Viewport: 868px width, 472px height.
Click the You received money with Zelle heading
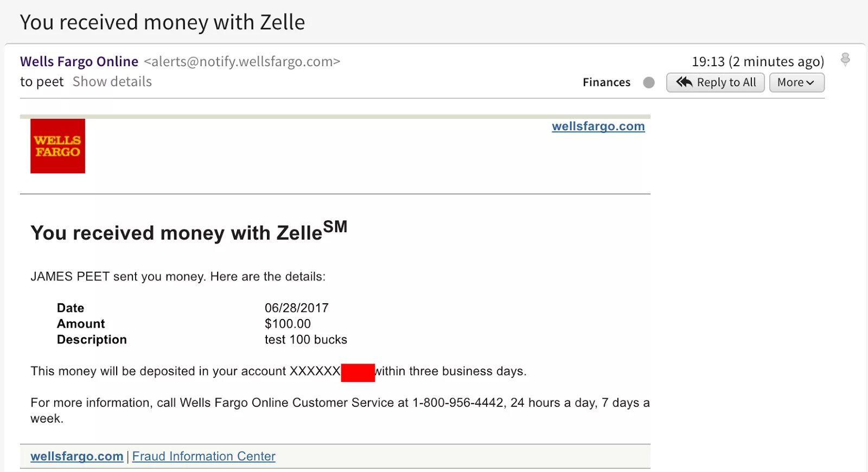(189, 232)
